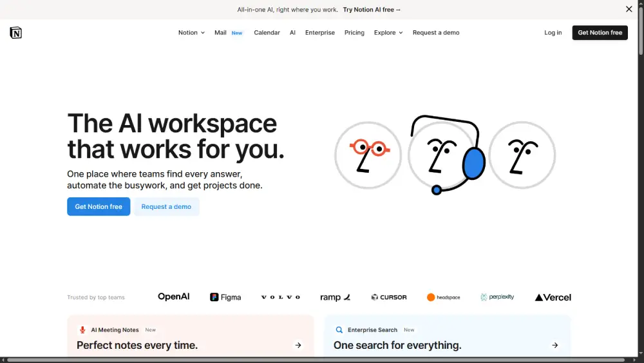This screenshot has width=644, height=363.
Task: Click the Vercel logo
Action: coord(553,297)
